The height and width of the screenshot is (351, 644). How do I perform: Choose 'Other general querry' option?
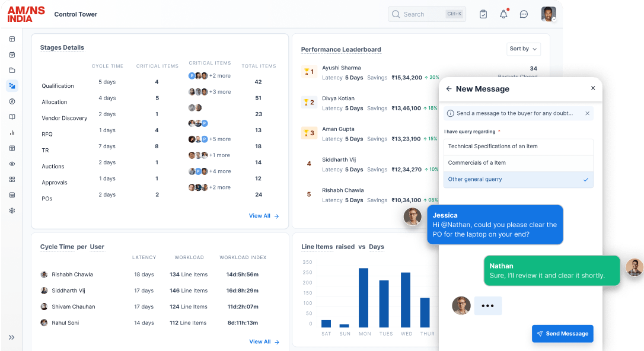coord(518,180)
